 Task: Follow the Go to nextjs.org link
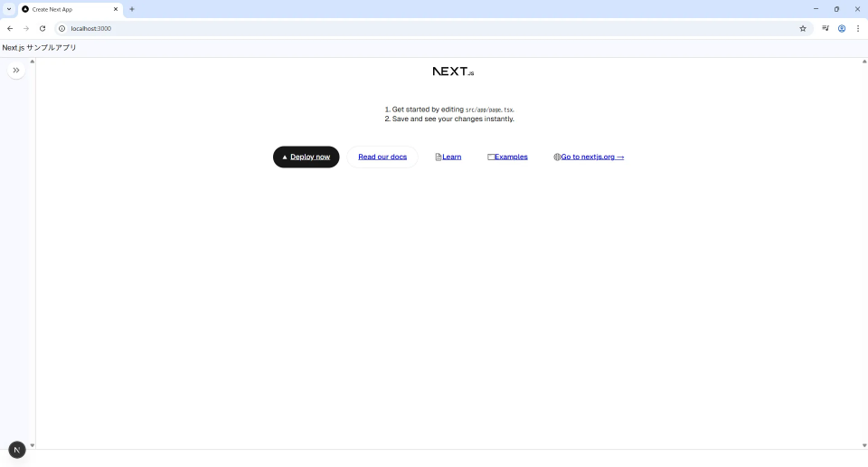[x=589, y=157]
